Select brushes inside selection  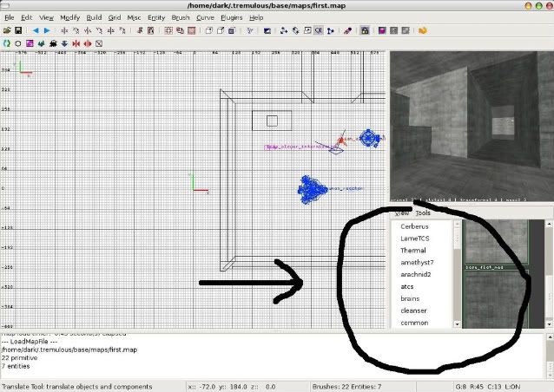(151, 30)
